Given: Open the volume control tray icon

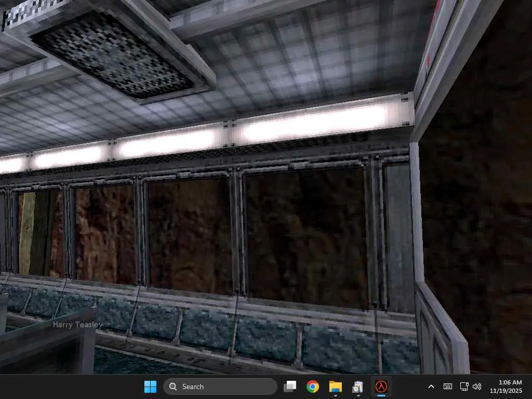Looking at the screenshot, I should (x=477, y=387).
